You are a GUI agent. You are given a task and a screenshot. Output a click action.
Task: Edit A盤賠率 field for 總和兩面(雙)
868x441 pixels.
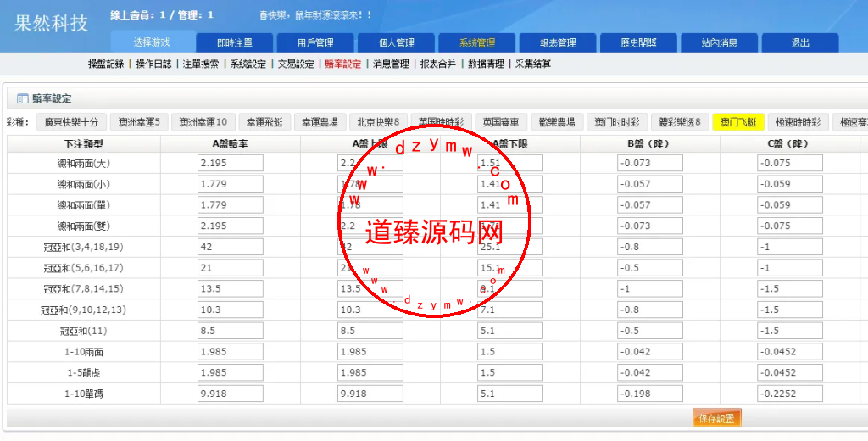pos(231,226)
